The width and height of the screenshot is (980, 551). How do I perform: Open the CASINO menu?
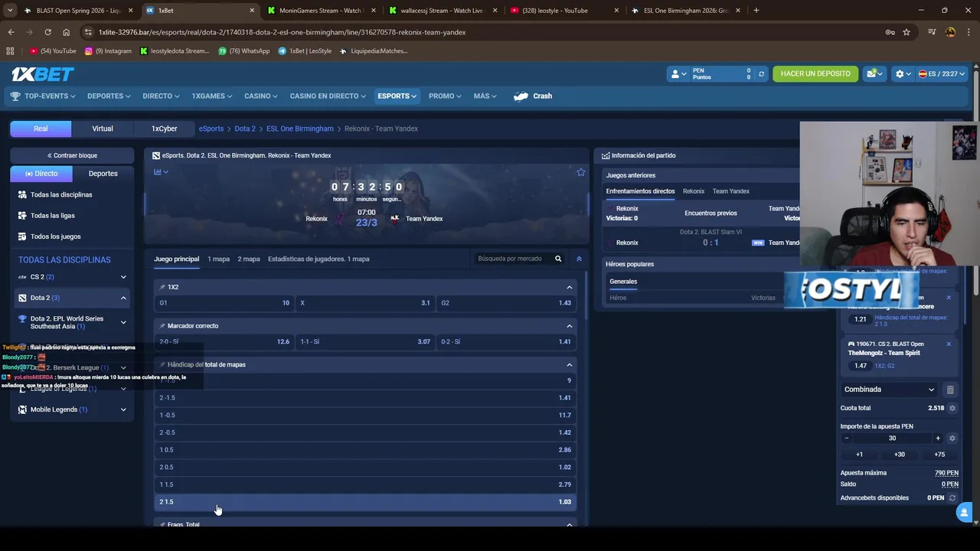pyautogui.click(x=260, y=96)
